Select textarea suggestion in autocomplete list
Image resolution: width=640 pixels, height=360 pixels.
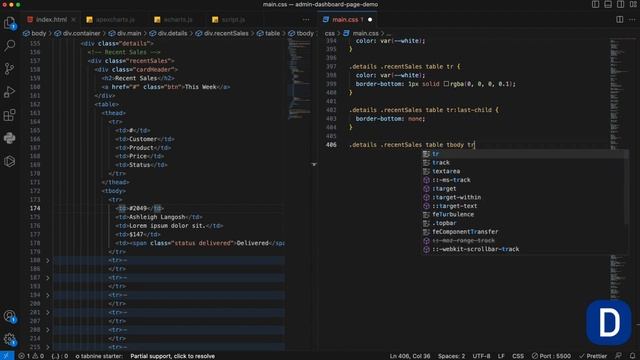point(525,171)
